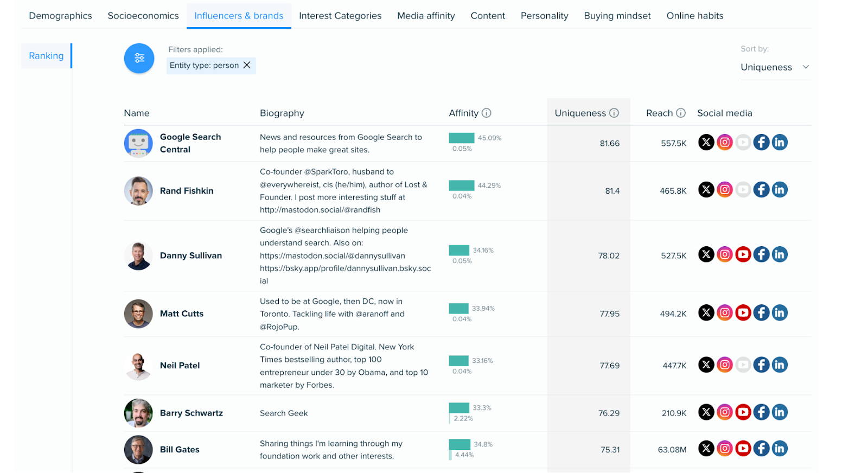Switch to the Media affinity tab
This screenshot has width=868, height=473.
coord(426,16)
